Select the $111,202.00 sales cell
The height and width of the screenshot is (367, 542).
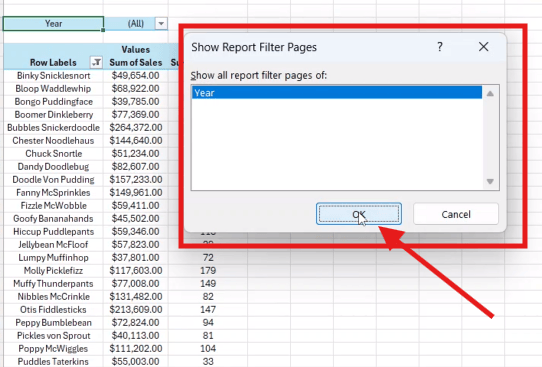click(136, 349)
